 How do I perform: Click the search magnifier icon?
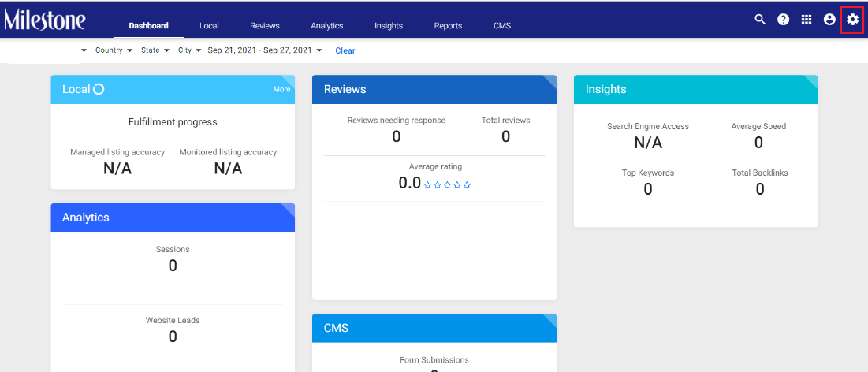pyautogui.click(x=760, y=20)
